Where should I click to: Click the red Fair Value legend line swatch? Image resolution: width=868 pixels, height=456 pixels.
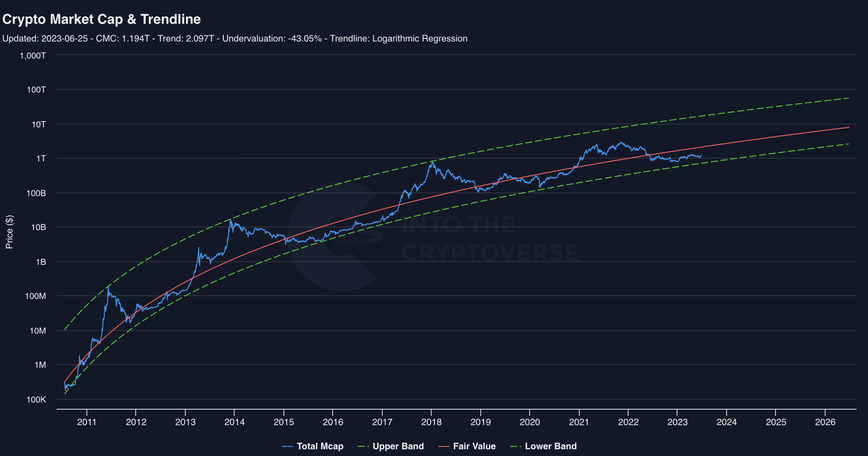444,446
